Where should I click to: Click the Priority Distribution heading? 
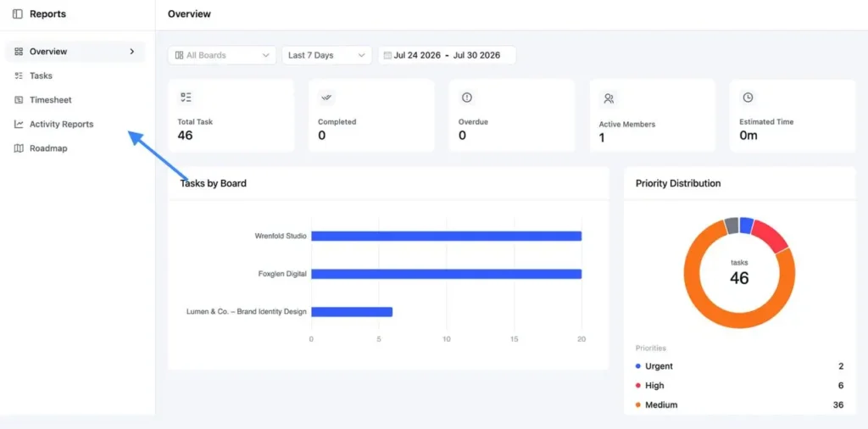click(678, 183)
